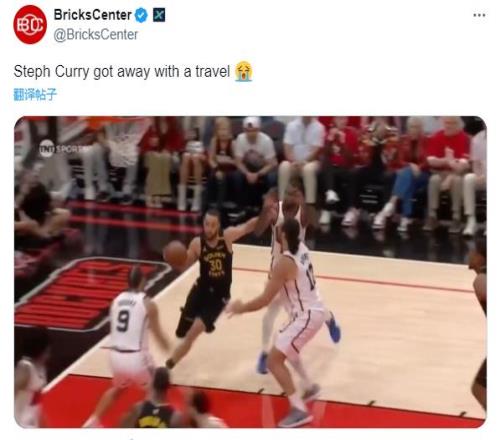This screenshot has height=440, width=500.
Task: Click the crying face emoji
Action: pos(244,71)
